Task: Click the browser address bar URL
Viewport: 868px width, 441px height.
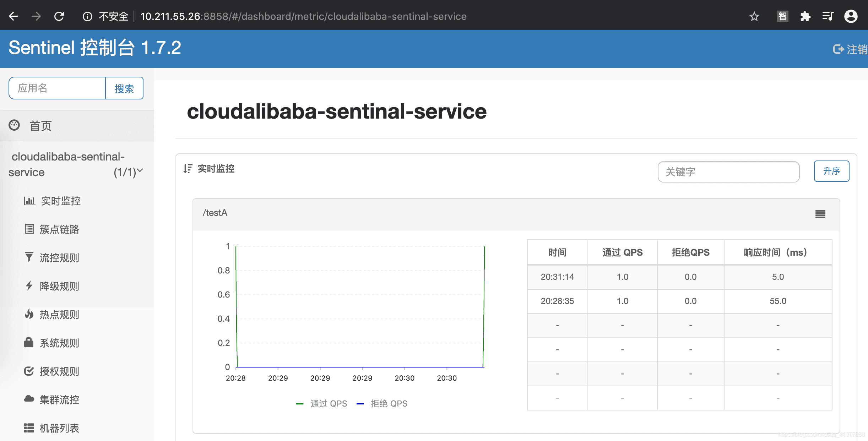Action: coord(303,16)
